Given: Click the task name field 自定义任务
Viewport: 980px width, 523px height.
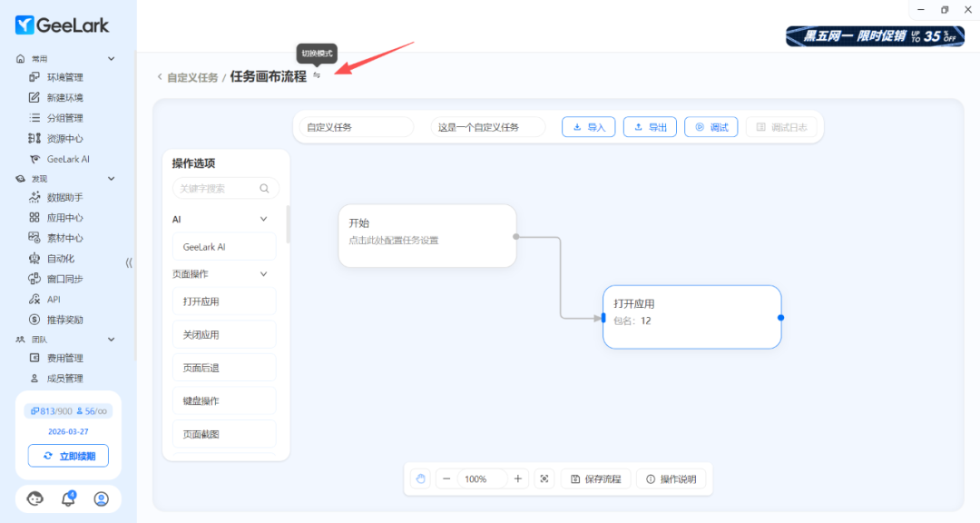Looking at the screenshot, I should 357,127.
